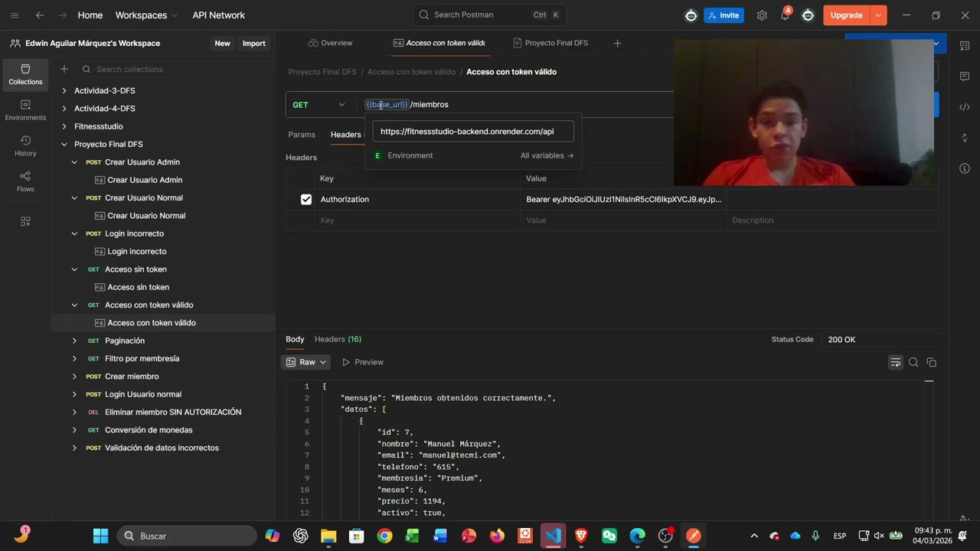
Task: Open Brave browser from the taskbar
Action: coord(581,536)
